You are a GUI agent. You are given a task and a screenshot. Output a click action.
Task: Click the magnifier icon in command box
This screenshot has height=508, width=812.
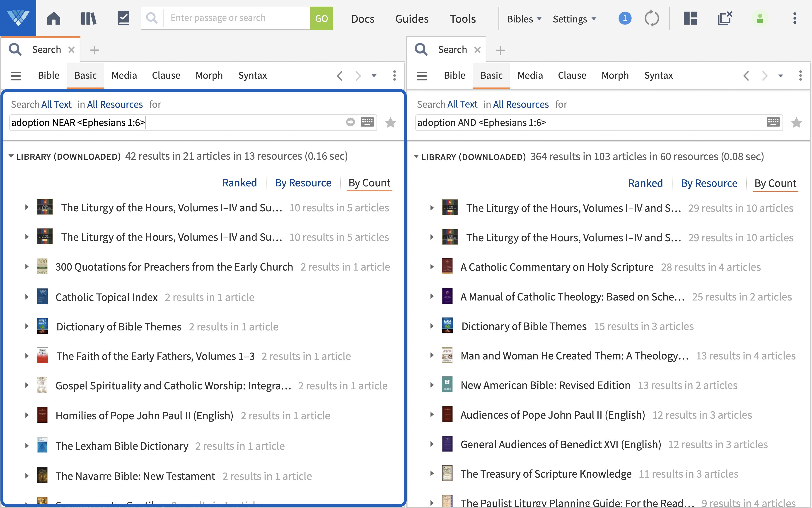(152, 18)
